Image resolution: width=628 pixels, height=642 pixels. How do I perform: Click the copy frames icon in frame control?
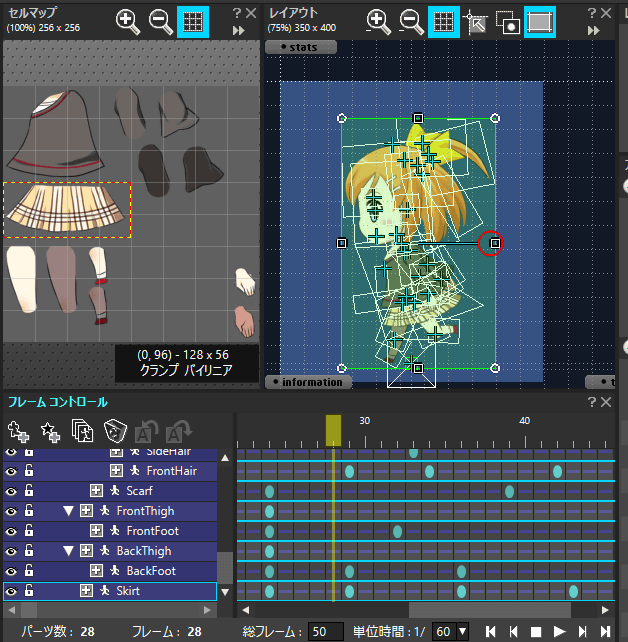point(82,431)
